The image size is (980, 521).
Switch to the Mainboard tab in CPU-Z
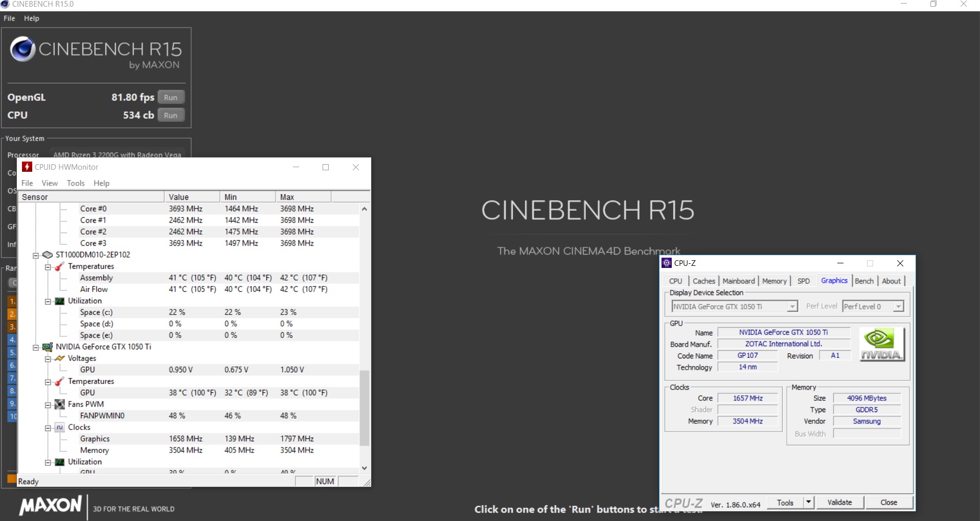tap(738, 281)
